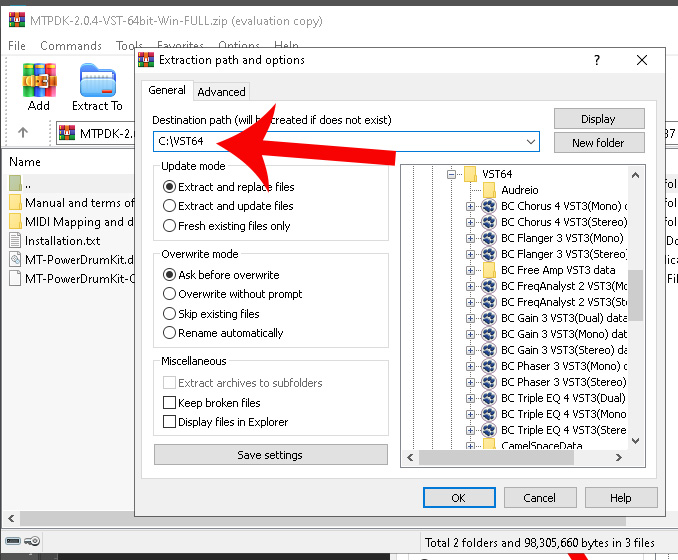678x560 pixels.
Task: Switch to the Advanced tab
Action: (x=221, y=92)
